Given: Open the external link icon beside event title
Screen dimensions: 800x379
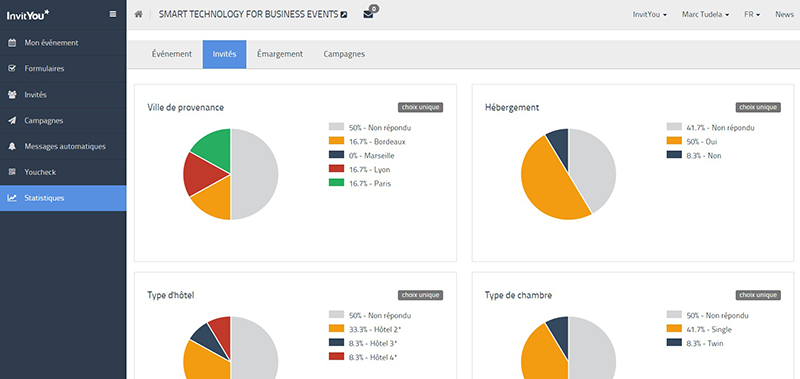Looking at the screenshot, I should (344, 15).
